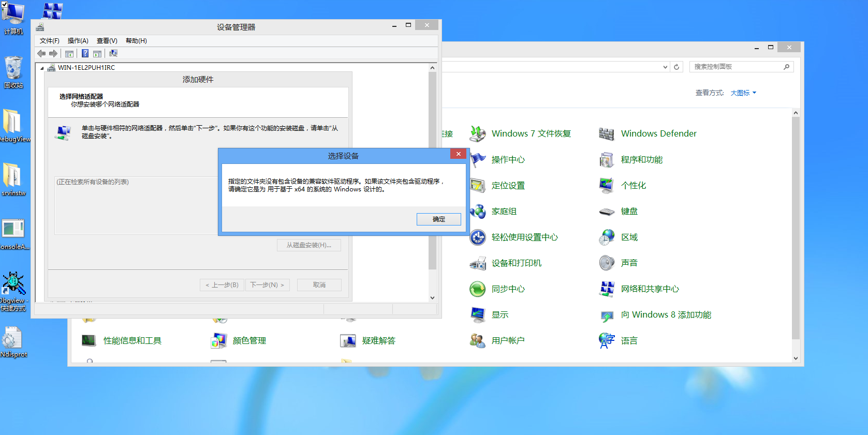Screen dimensions: 868x435
Task: Open Windows Defender in Control Panel
Action: point(647,134)
